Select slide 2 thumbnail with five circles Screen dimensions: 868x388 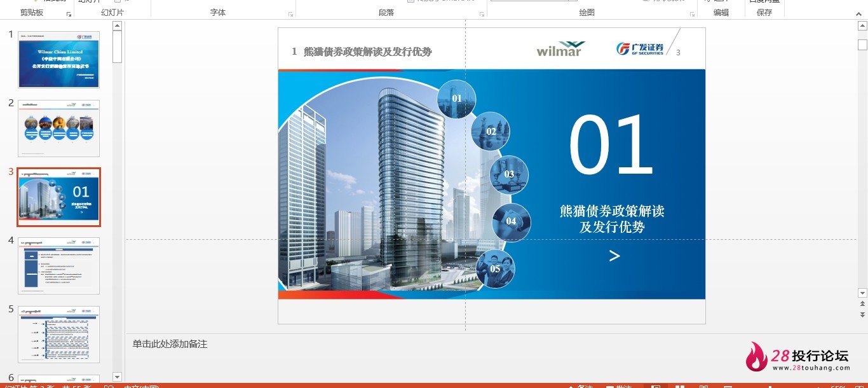tap(58, 128)
